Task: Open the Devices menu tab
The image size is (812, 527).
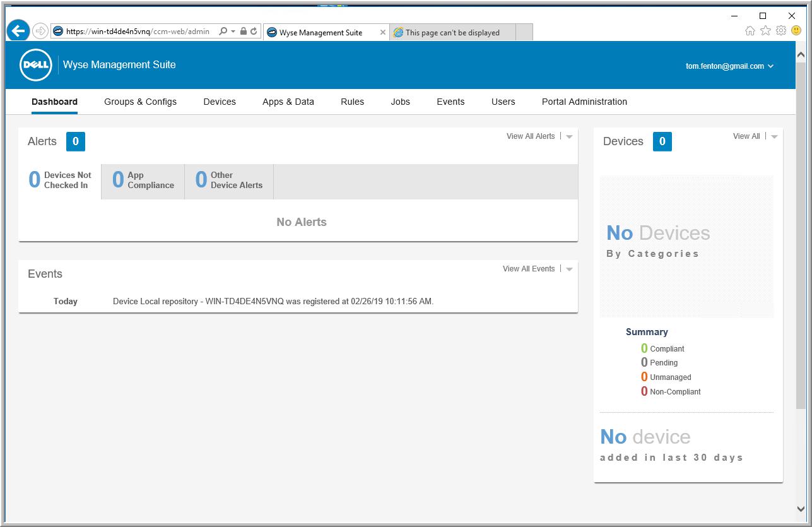Action: pos(220,102)
